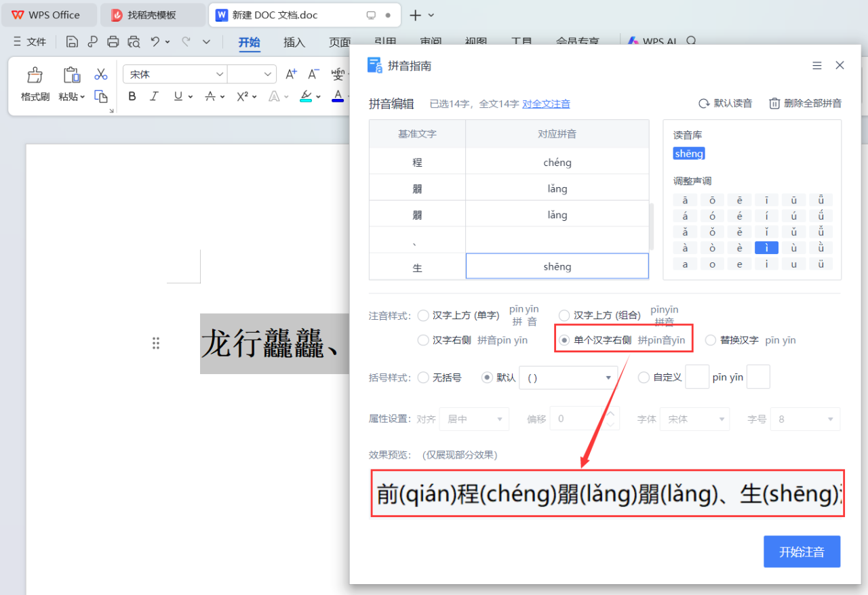Toggle Bold formatting

tap(132, 96)
